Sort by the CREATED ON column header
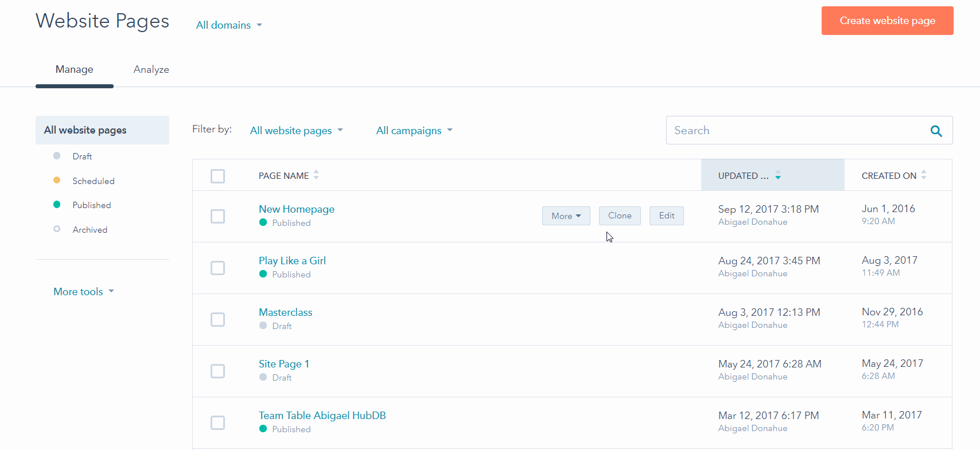This screenshot has height=450, width=980. coord(889,176)
